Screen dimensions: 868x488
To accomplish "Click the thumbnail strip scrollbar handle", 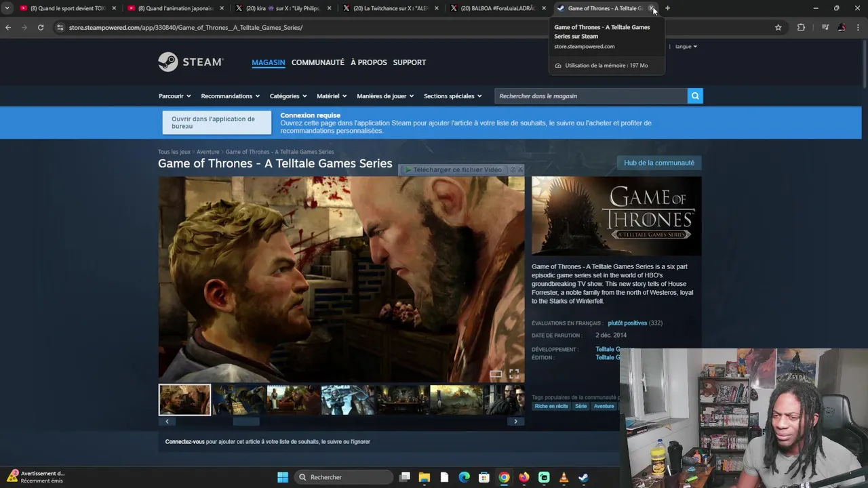I will pos(246,422).
